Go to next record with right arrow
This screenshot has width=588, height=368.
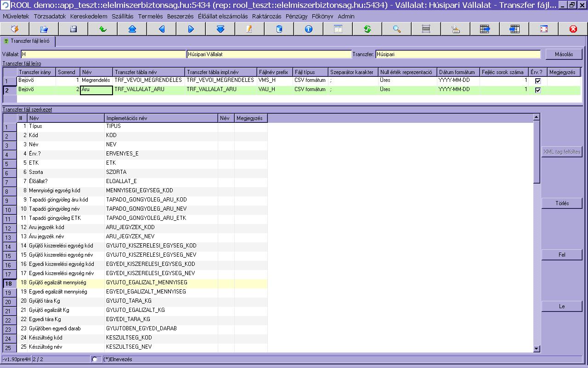191,29
